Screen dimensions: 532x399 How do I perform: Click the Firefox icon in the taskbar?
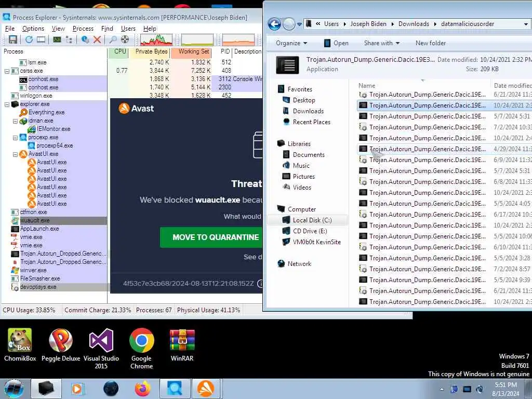(142, 389)
